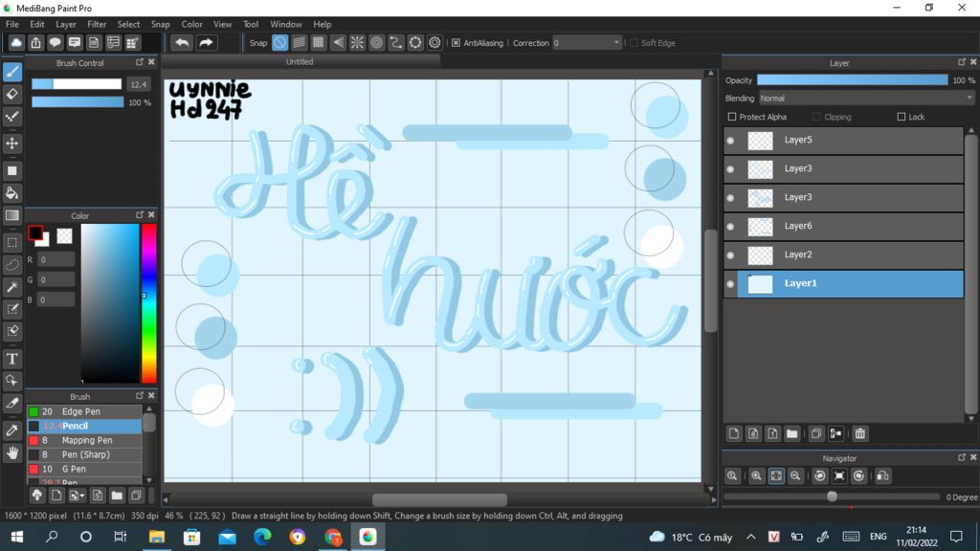The width and height of the screenshot is (980, 551).
Task: Hide Layer5 visibility dot
Action: (730, 141)
